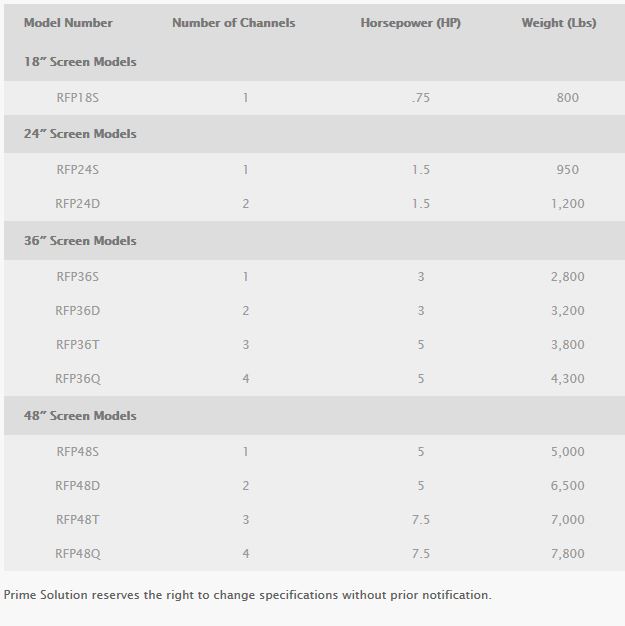Click the 7,800 weight value
The image size is (625, 626).
pyautogui.click(x=567, y=554)
